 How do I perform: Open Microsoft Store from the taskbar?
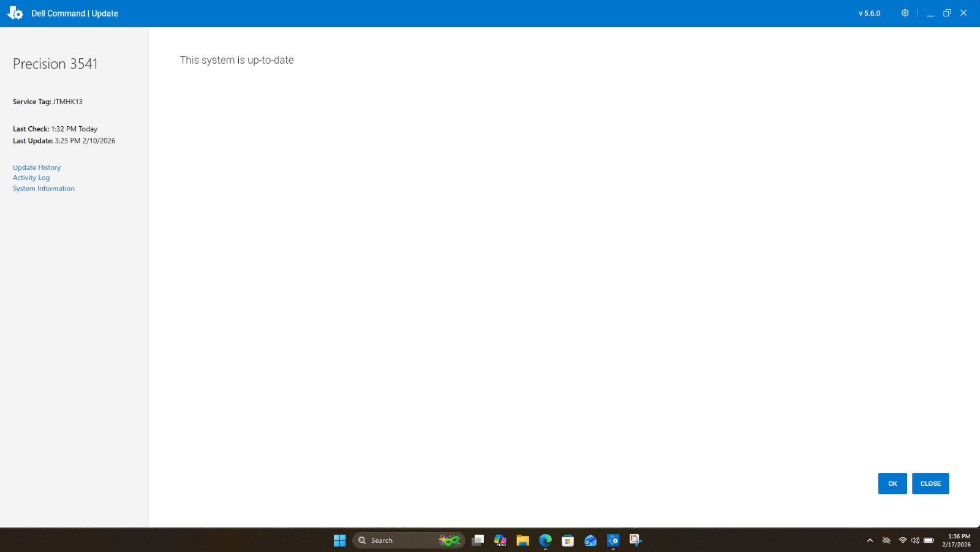568,540
